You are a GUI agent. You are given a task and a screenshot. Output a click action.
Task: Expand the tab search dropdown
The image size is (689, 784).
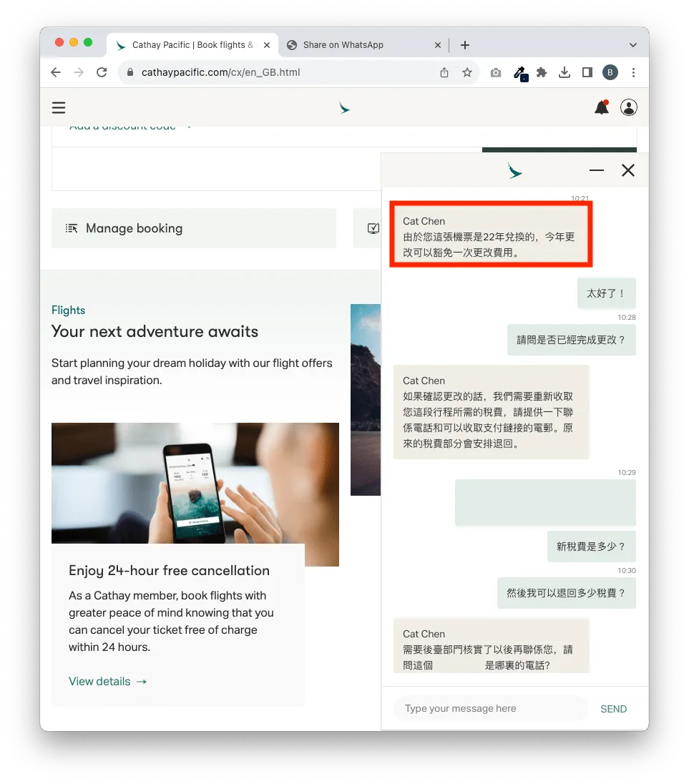click(633, 45)
